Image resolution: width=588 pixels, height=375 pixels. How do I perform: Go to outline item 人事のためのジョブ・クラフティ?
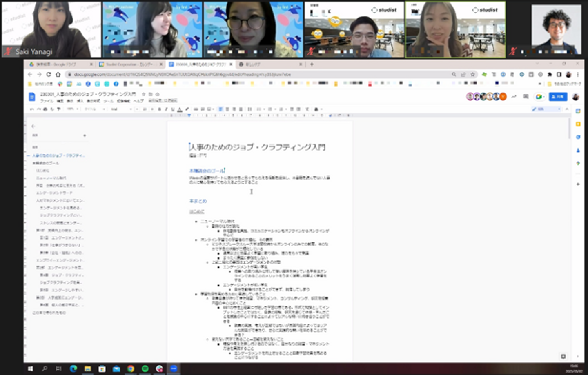[x=58, y=155]
